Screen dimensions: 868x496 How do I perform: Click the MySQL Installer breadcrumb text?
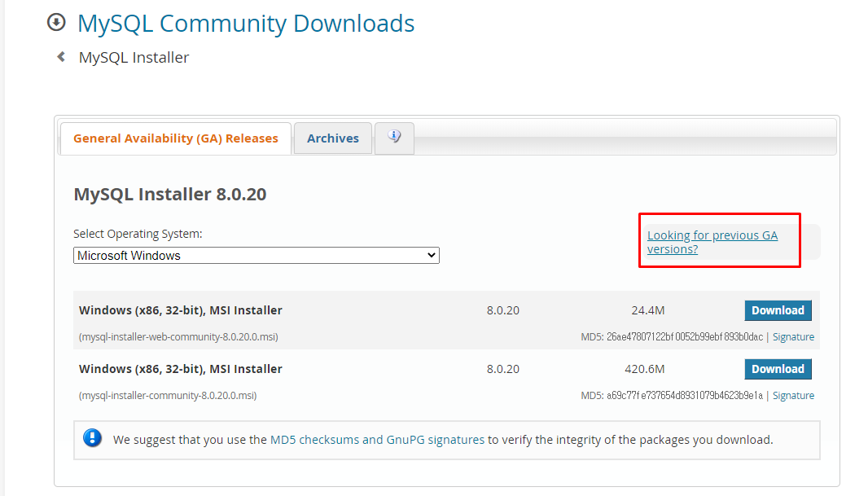coord(134,57)
